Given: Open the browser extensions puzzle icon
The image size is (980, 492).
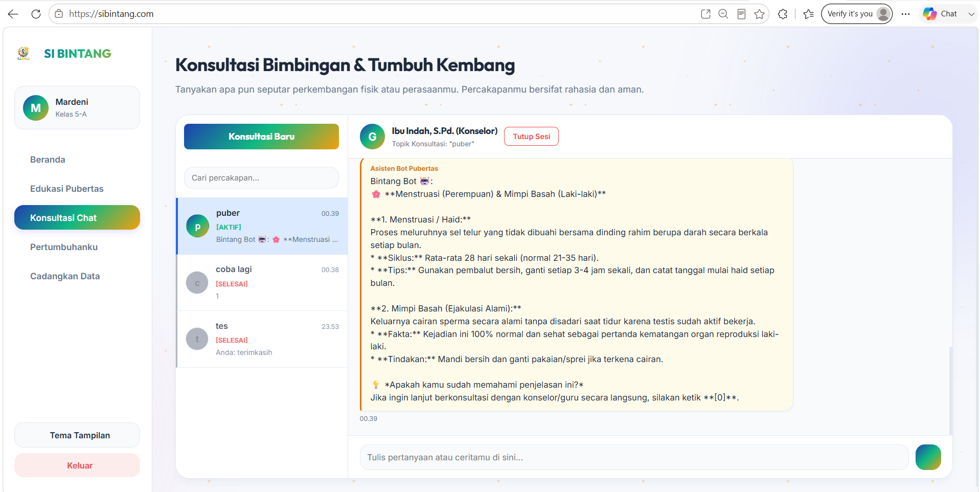Looking at the screenshot, I should 783,14.
